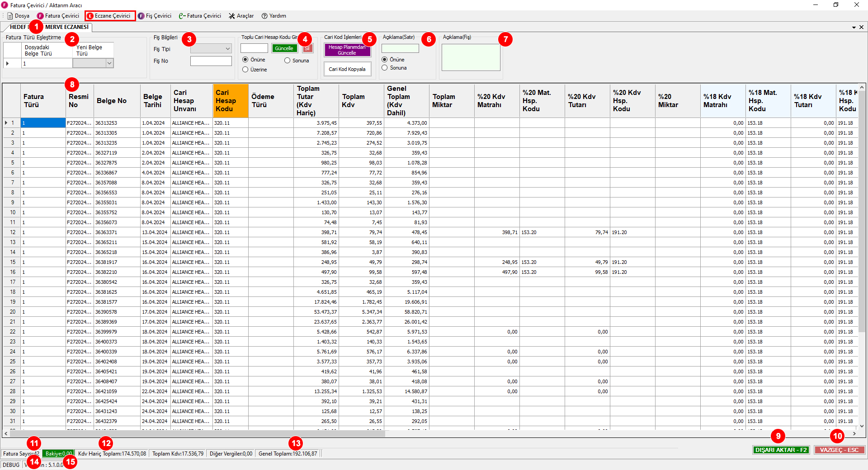The height and width of the screenshot is (470, 868).
Task: Click the red Sil delete button
Action: pyautogui.click(x=307, y=48)
